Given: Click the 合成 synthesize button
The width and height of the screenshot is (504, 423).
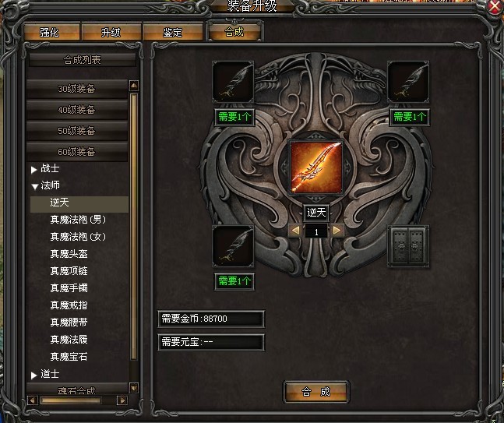Looking at the screenshot, I should (316, 392).
